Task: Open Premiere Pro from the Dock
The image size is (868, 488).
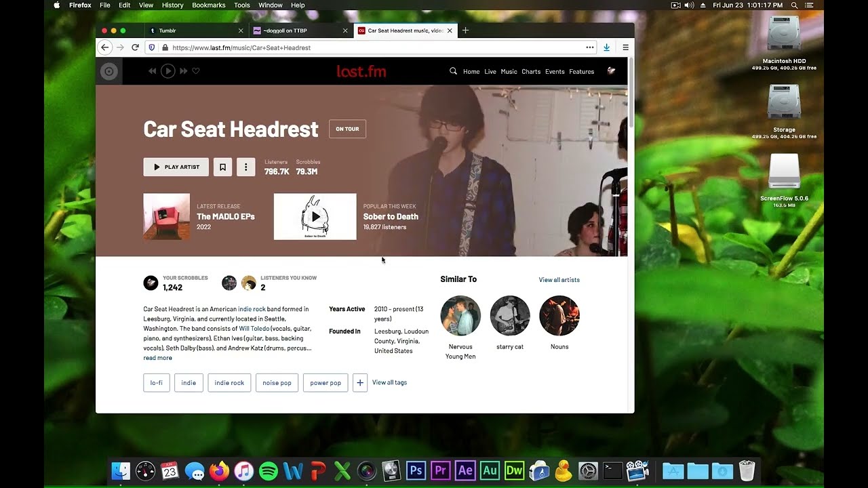Action: [x=440, y=470]
